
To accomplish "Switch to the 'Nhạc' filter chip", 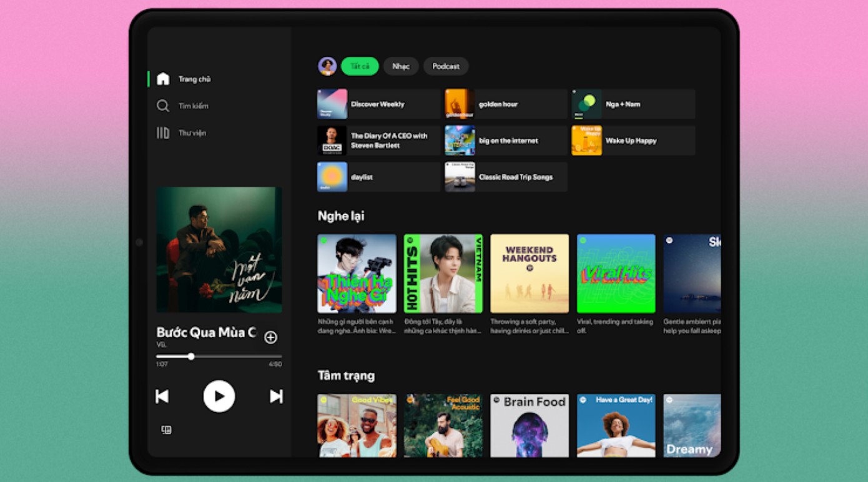I will pos(401,66).
